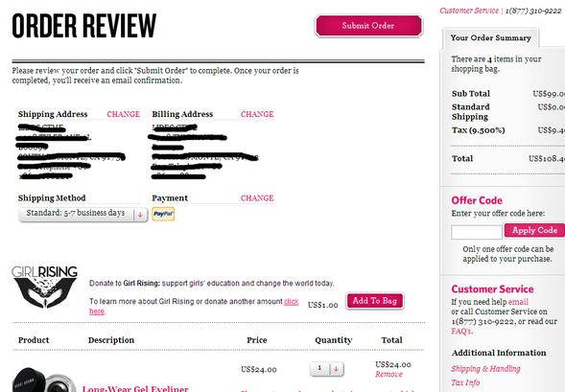Image resolution: width=565 pixels, height=392 pixels.
Task: Follow the 'click here' Girl Rising link
Action: pyautogui.click(x=194, y=307)
